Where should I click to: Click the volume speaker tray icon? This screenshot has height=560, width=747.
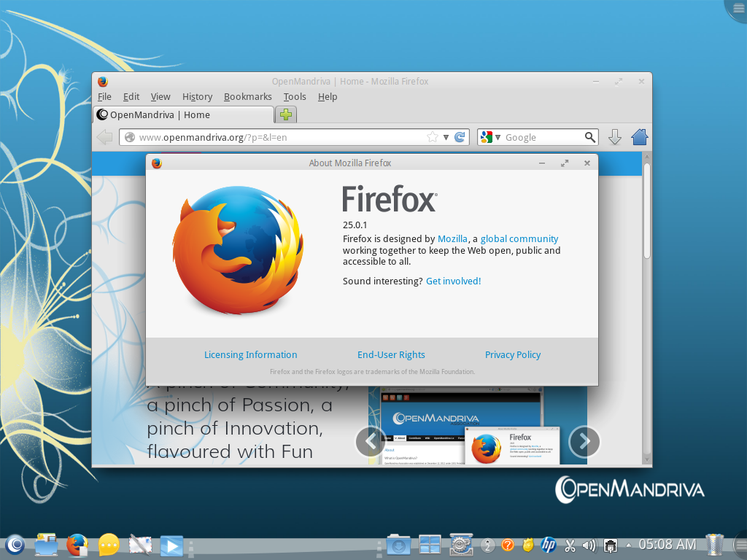click(x=589, y=545)
